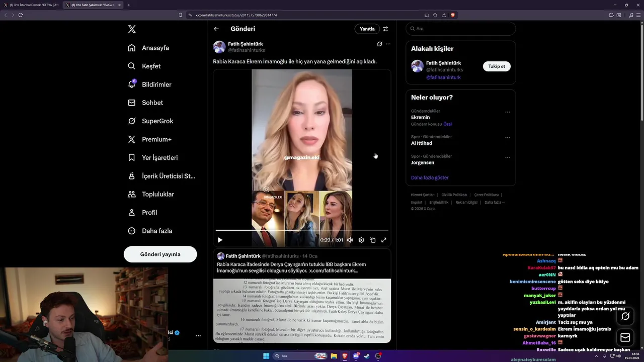Open Brave Shields lion icon
Screen dimensions: 644x362
coord(452,15)
